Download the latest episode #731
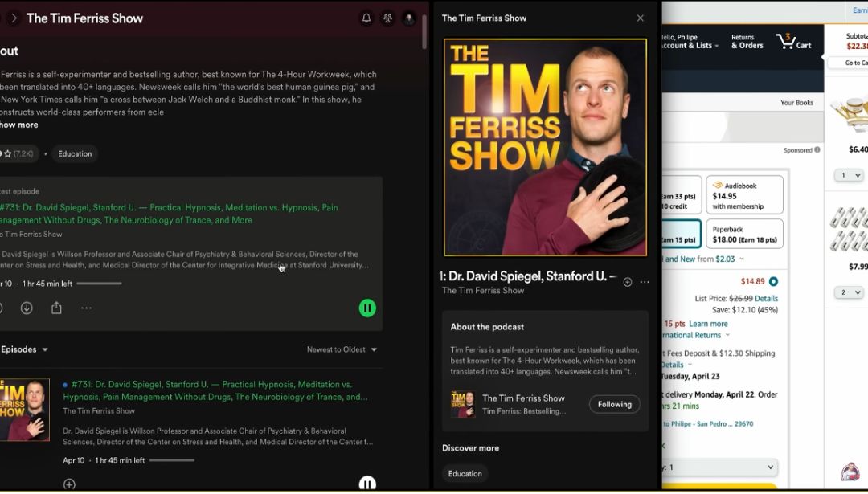Image resolution: width=868 pixels, height=494 pixels. tap(27, 308)
